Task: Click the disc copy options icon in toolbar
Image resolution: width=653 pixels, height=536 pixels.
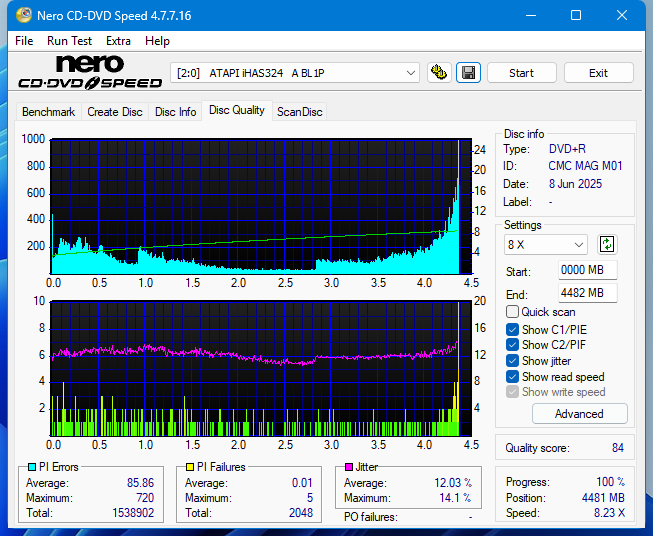Action: [438, 73]
